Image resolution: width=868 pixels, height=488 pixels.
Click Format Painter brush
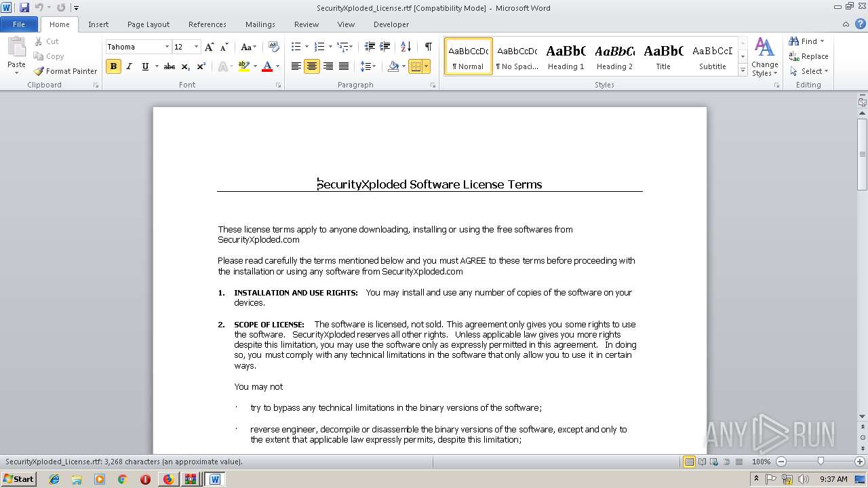point(39,71)
